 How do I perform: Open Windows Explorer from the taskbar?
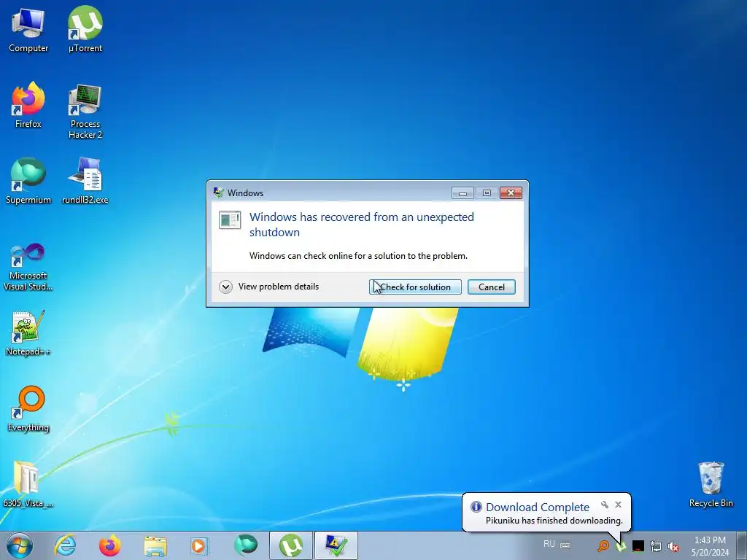coord(155,545)
